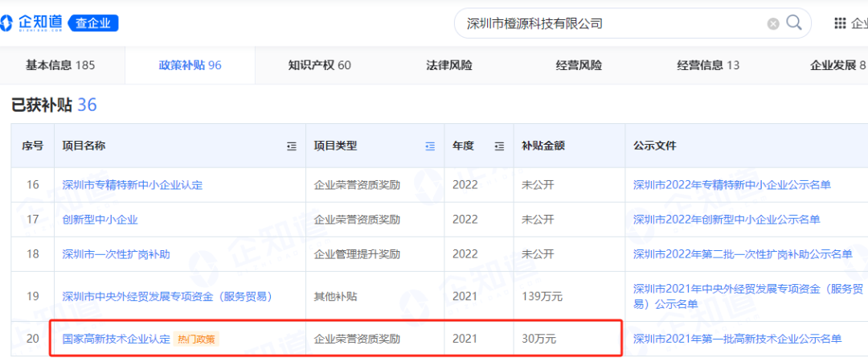Open the 企业发展 tab
Viewport: 868px width, 358px height.
(x=837, y=65)
